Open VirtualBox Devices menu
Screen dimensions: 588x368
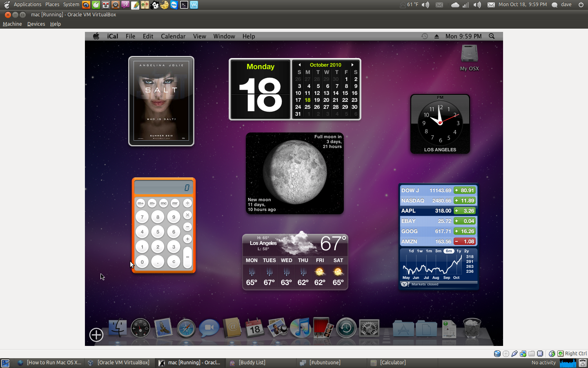(36, 24)
